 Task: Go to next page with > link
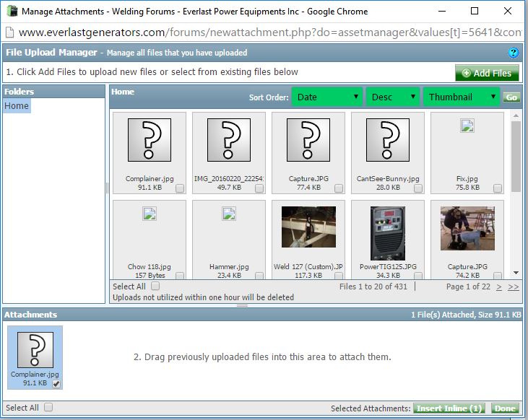(x=498, y=286)
